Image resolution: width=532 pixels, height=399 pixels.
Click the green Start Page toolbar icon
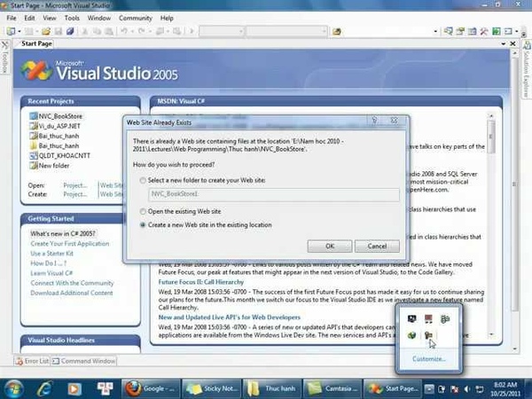pos(496,31)
